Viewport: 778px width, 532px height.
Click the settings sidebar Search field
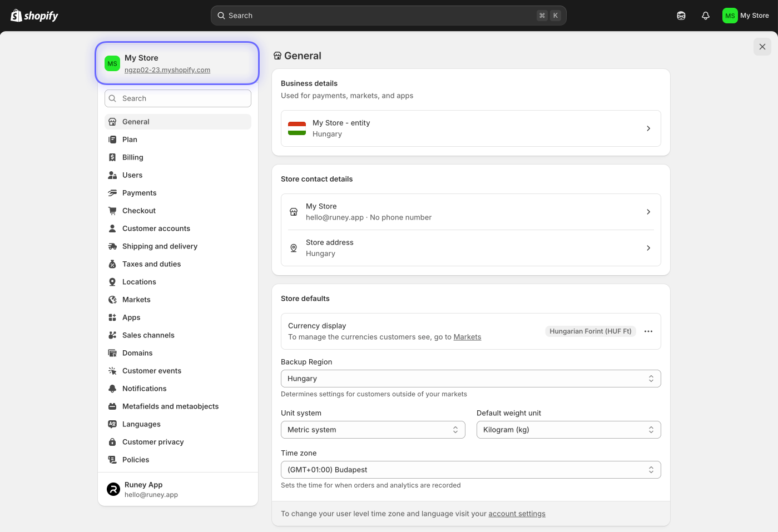pyautogui.click(x=178, y=98)
